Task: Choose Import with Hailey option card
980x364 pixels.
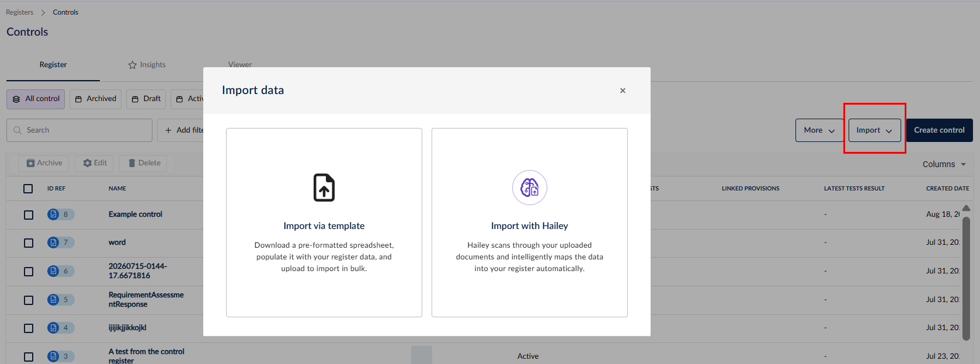Action: [x=530, y=223]
